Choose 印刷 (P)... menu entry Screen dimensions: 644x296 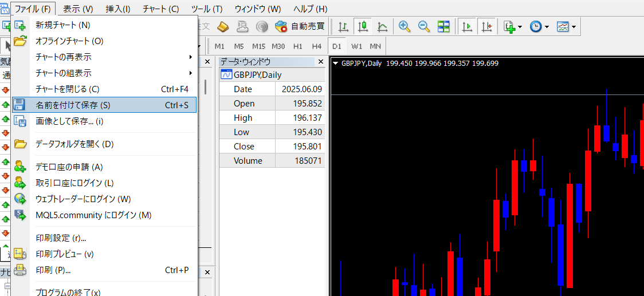click(104, 270)
